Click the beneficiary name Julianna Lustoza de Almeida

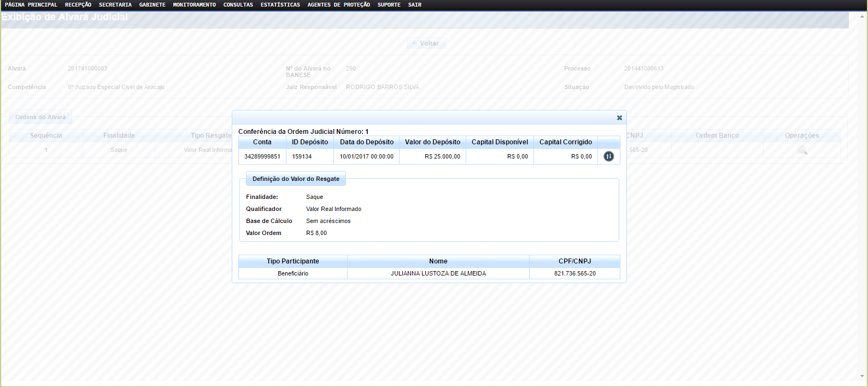(438, 273)
